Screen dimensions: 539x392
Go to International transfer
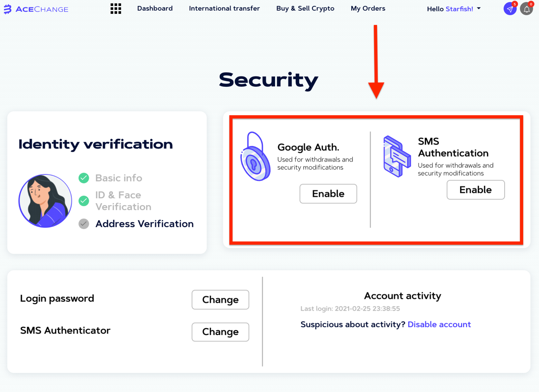[x=225, y=8]
